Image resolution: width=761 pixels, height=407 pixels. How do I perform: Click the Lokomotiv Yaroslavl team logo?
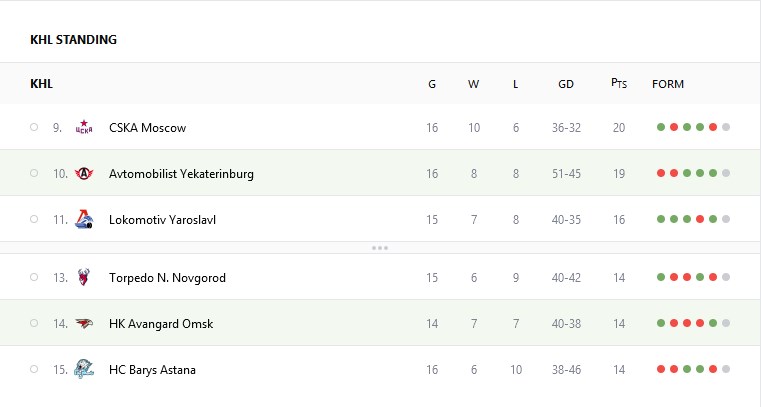point(84,219)
